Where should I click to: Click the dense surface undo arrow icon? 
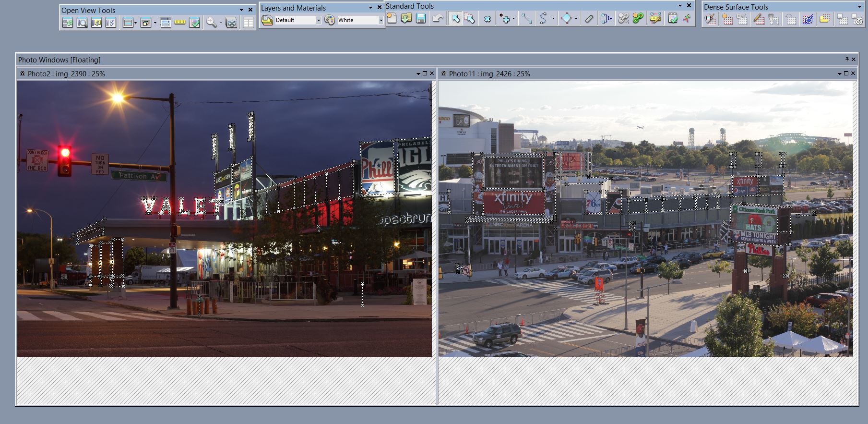(790, 20)
